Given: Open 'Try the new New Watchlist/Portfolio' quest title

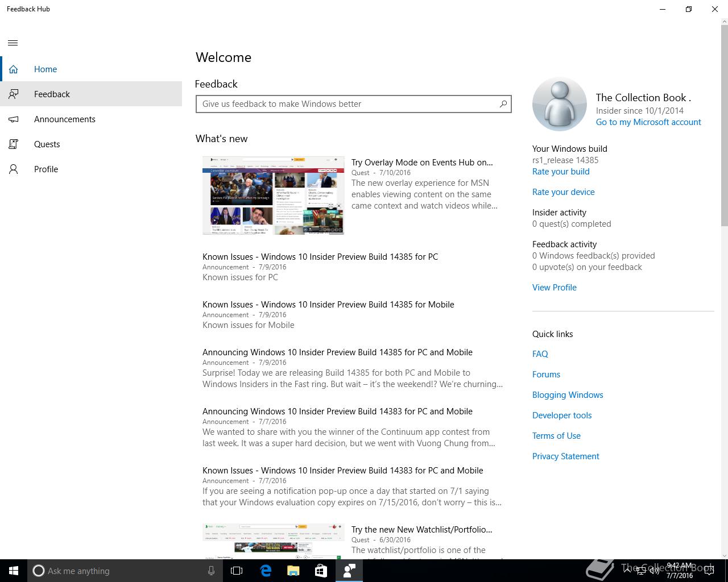Looking at the screenshot, I should (422, 530).
